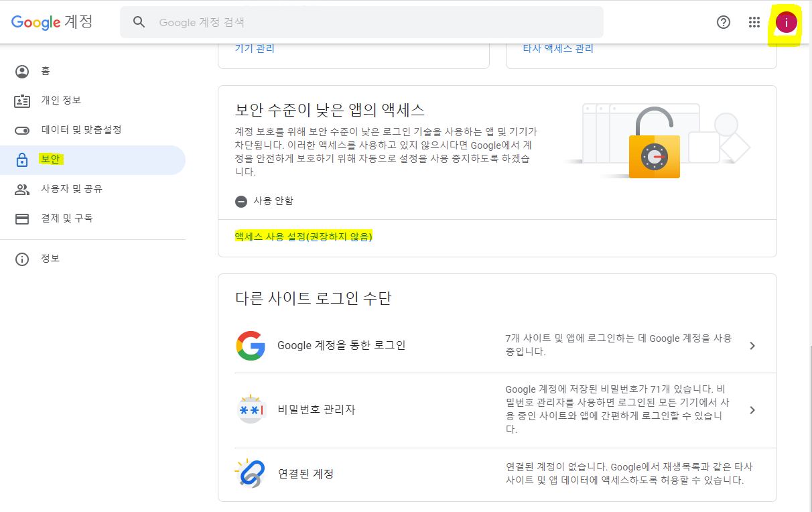This screenshot has width=812, height=512.
Task: Open the 타사 액세스 관리 link
Action: [x=557, y=49]
